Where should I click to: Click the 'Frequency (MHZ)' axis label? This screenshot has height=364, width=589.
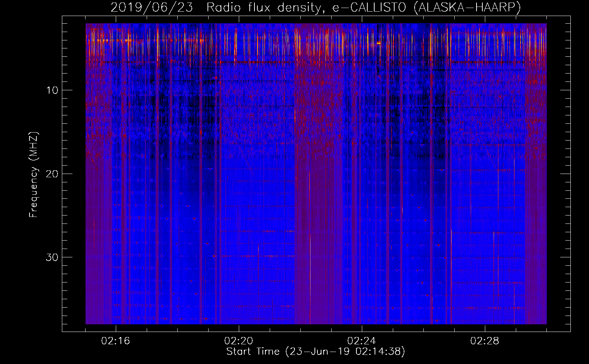pos(33,175)
